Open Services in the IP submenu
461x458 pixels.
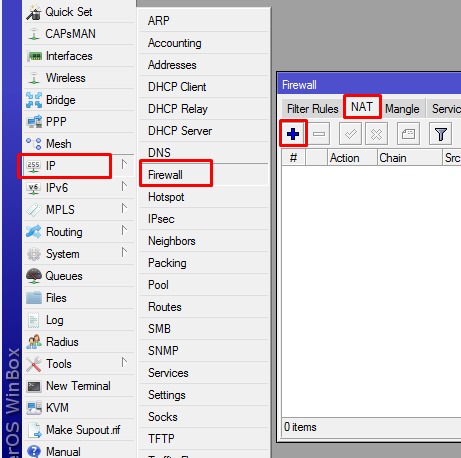(204, 373)
